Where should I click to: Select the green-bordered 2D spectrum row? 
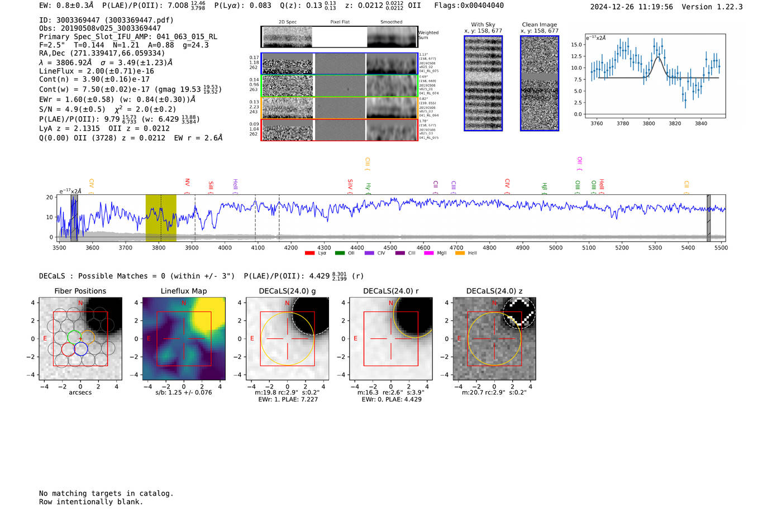339,86
